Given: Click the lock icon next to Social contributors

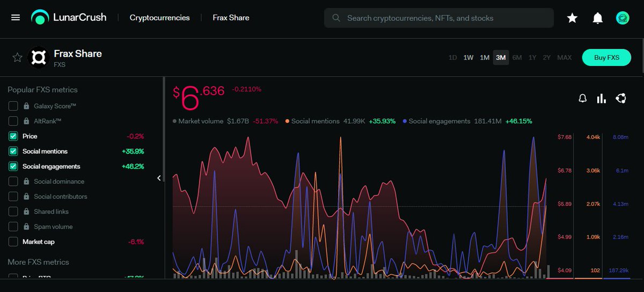Looking at the screenshot, I should [26, 197].
